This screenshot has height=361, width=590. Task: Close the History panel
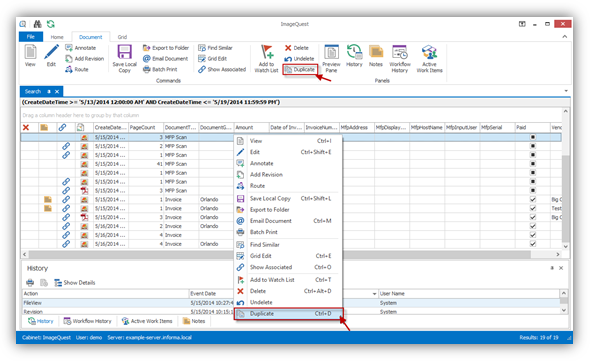coord(561,268)
